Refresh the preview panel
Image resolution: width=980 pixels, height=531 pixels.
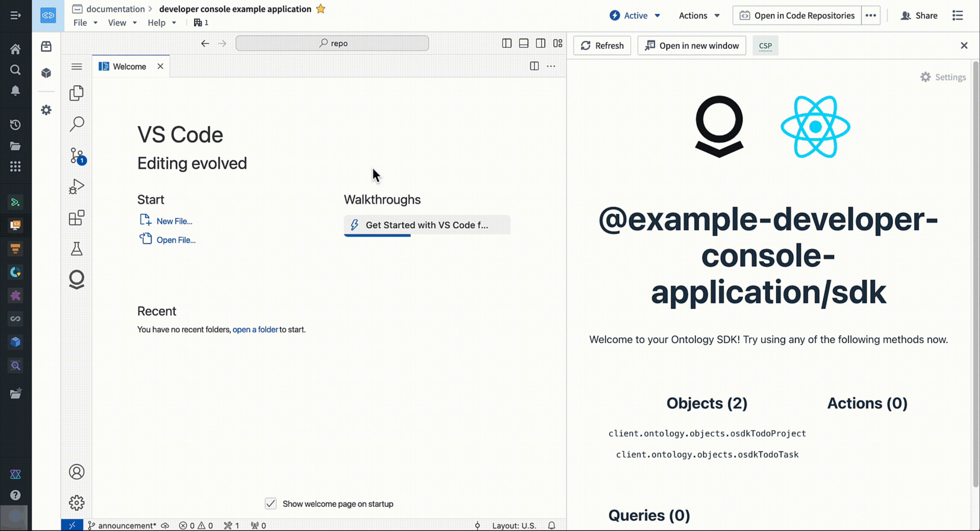click(x=602, y=45)
